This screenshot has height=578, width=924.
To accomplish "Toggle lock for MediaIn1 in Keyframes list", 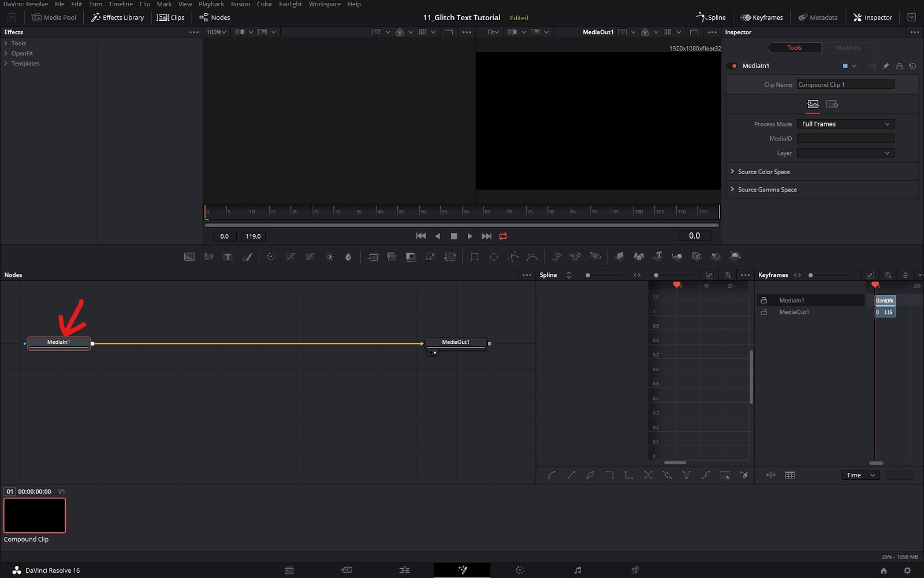I will 763,301.
